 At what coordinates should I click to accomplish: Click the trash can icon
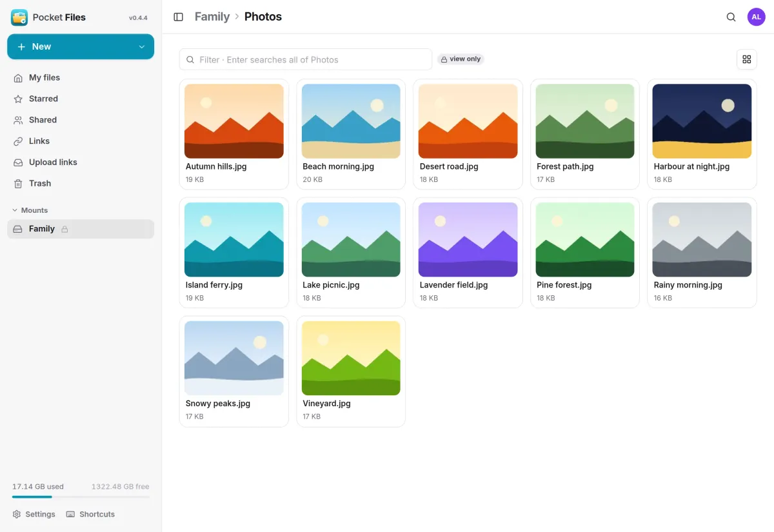18,184
